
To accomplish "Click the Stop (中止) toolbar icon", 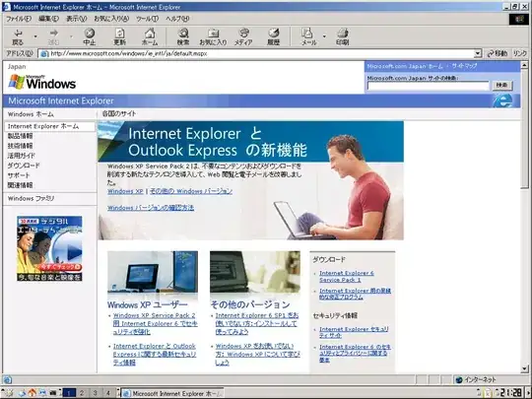I will pos(90,36).
